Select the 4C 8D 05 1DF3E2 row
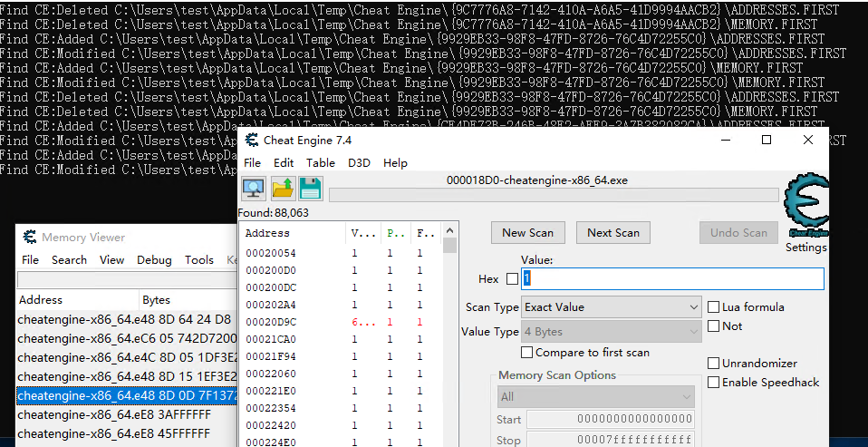 tap(127, 357)
